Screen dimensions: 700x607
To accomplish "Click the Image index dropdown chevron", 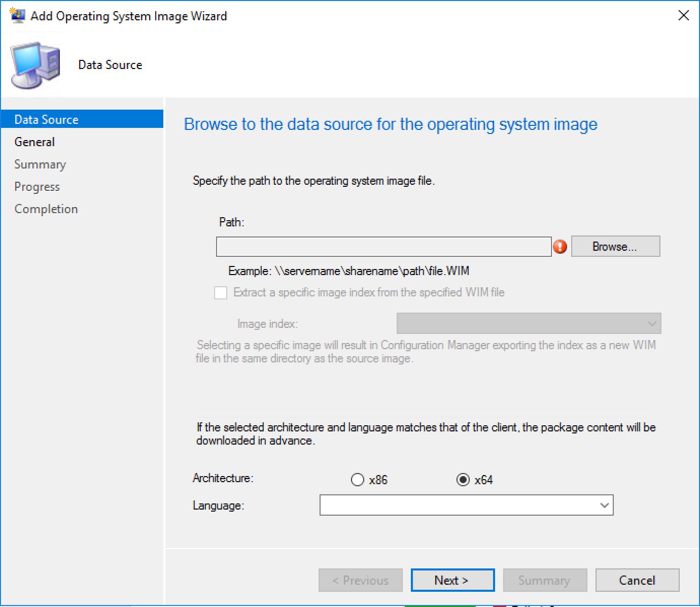I will tap(652, 323).
